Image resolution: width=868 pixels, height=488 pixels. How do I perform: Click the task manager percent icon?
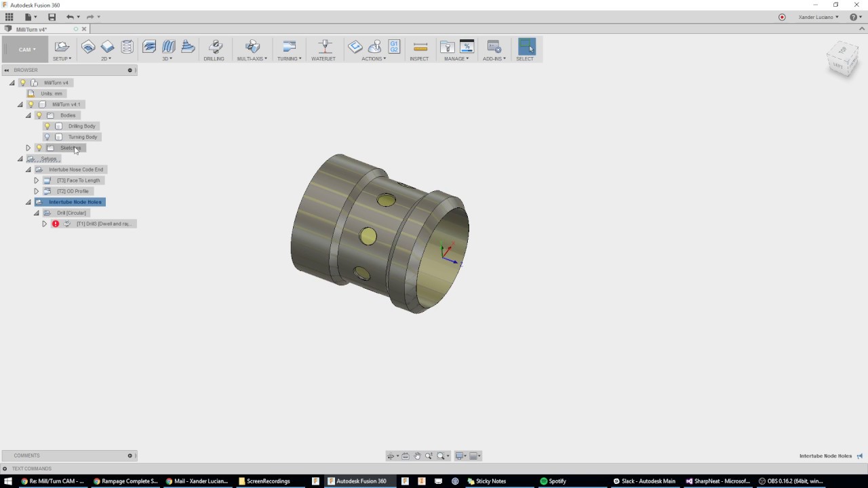467,46
